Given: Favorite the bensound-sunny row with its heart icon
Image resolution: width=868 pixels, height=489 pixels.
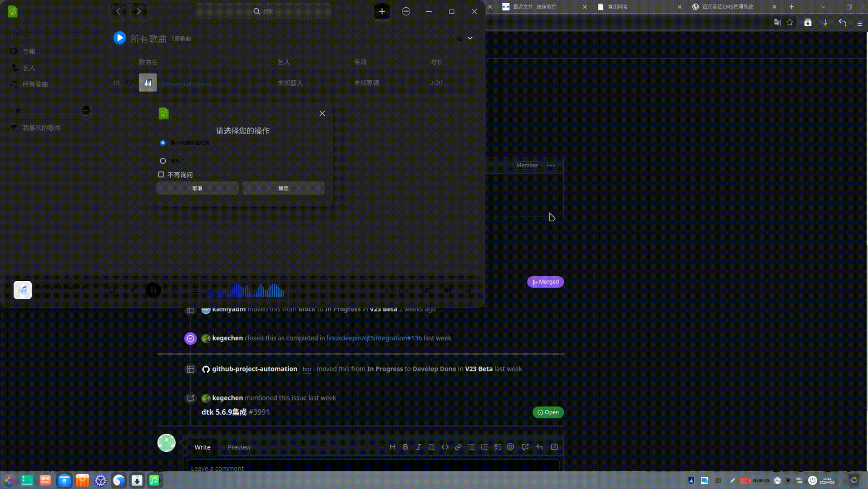Looking at the screenshot, I should 129,83.
